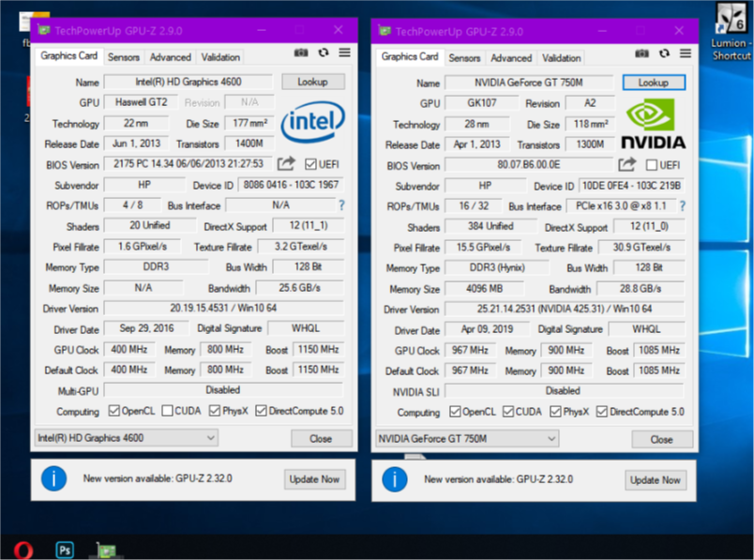Click Lookup button in NVIDIA window
The height and width of the screenshot is (560, 754).
654,83
